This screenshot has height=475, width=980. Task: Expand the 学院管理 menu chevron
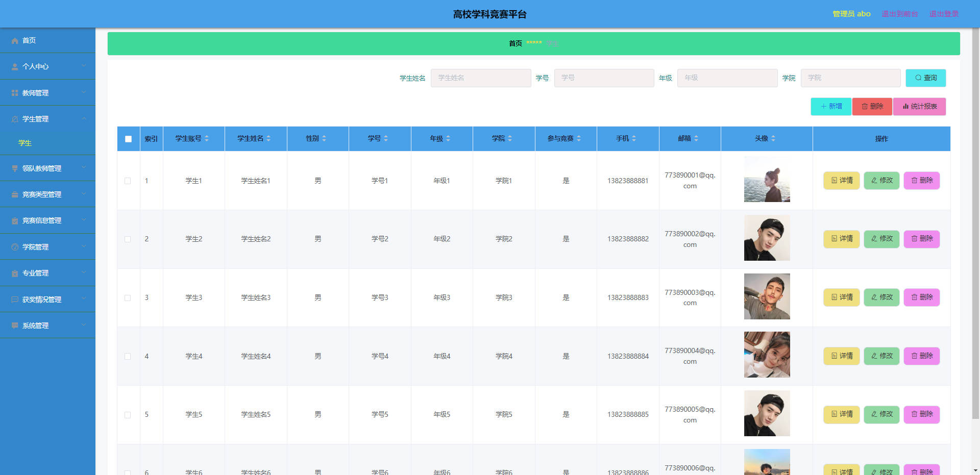(84, 246)
